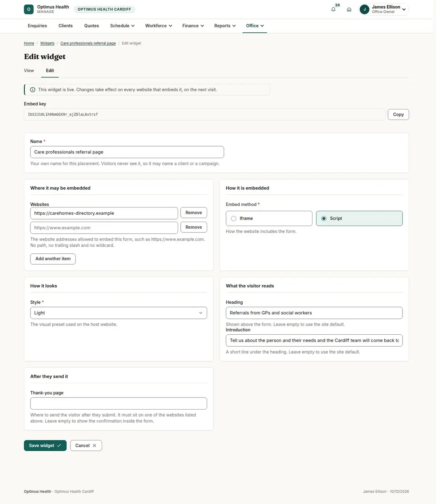Image resolution: width=436 pixels, height=504 pixels.
Task: Click the checkmark on Save widget
Action: (x=59, y=445)
